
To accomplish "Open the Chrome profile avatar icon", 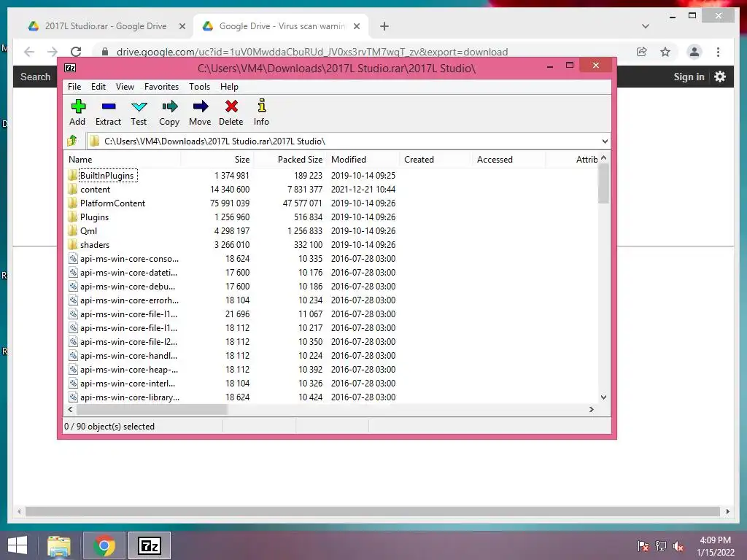I will (694, 52).
